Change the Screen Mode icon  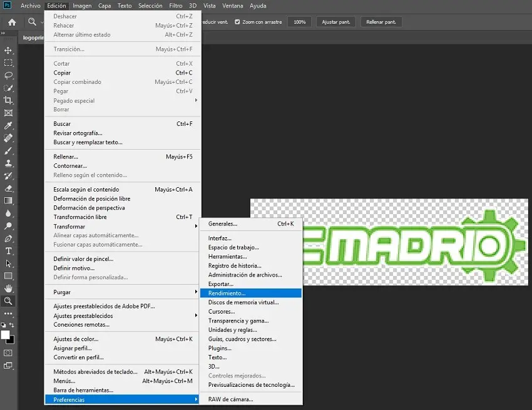point(8,366)
